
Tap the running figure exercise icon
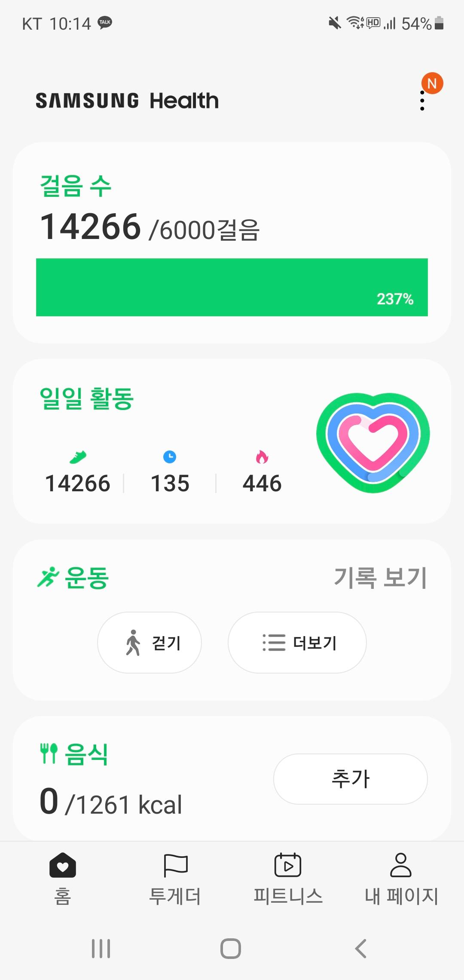click(x=48, y=577)
